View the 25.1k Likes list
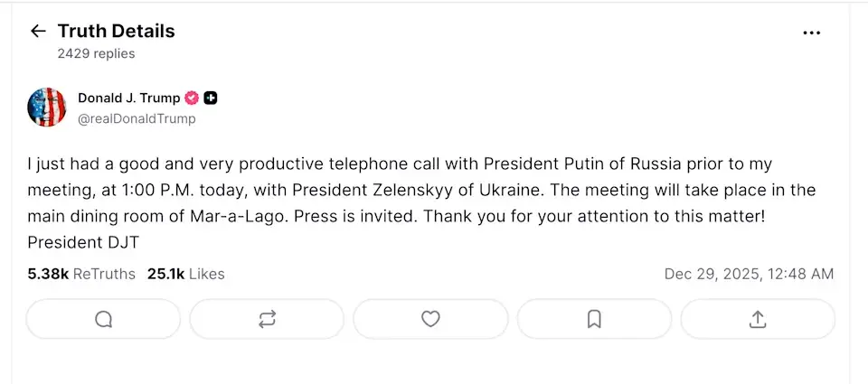This screenshot has width=868, height=384. pos(185,274)
